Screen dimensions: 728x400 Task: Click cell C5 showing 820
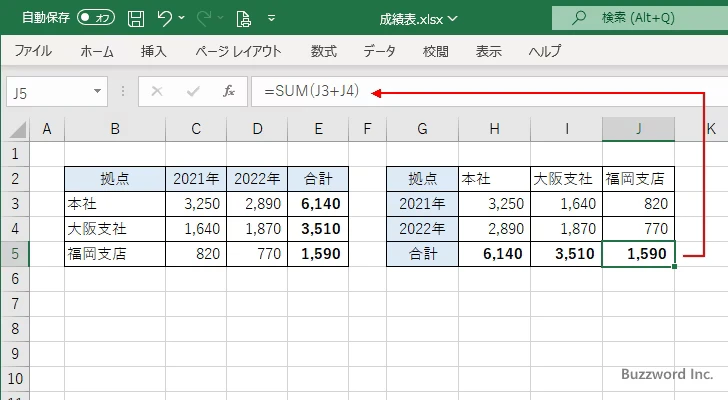click(x=196, y=254)
